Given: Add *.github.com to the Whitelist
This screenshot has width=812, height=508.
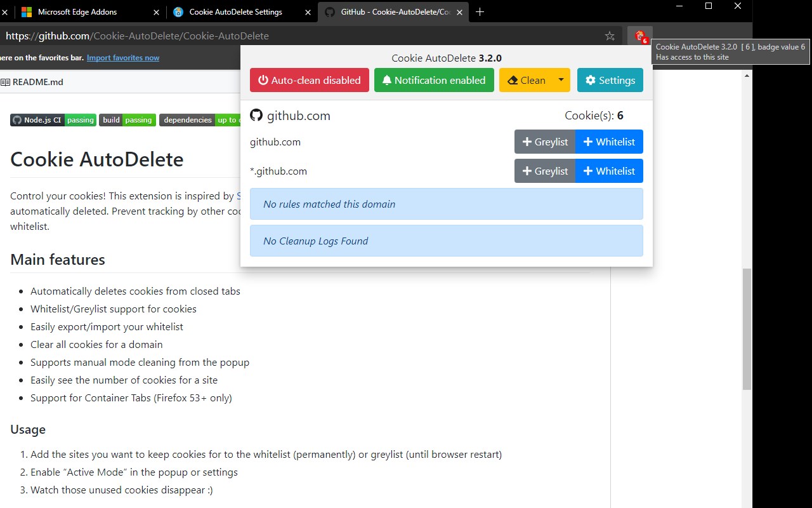Looking at the screenshot, I should [609, 171].
